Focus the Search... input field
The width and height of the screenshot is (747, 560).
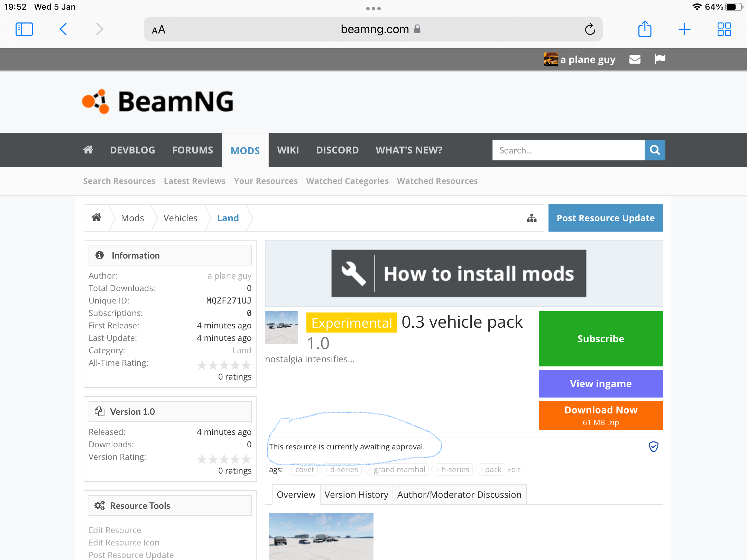point(568,150)
